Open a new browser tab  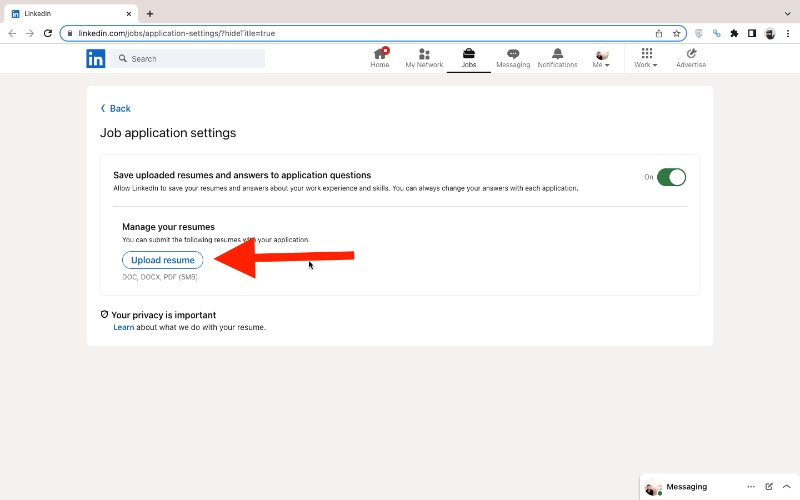tap(149, 14)
